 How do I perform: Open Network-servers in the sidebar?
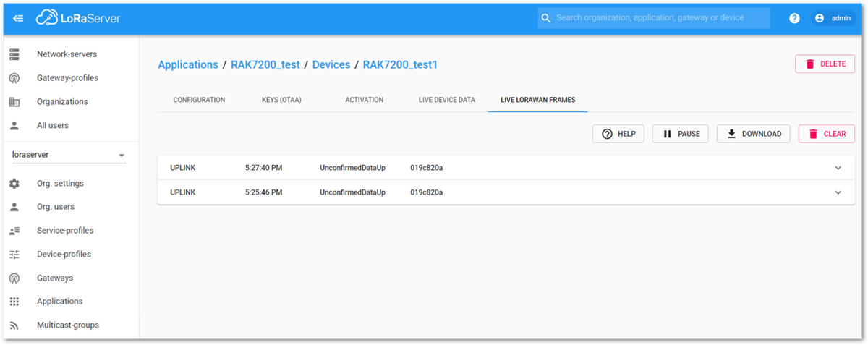click(x=67, y=54)
